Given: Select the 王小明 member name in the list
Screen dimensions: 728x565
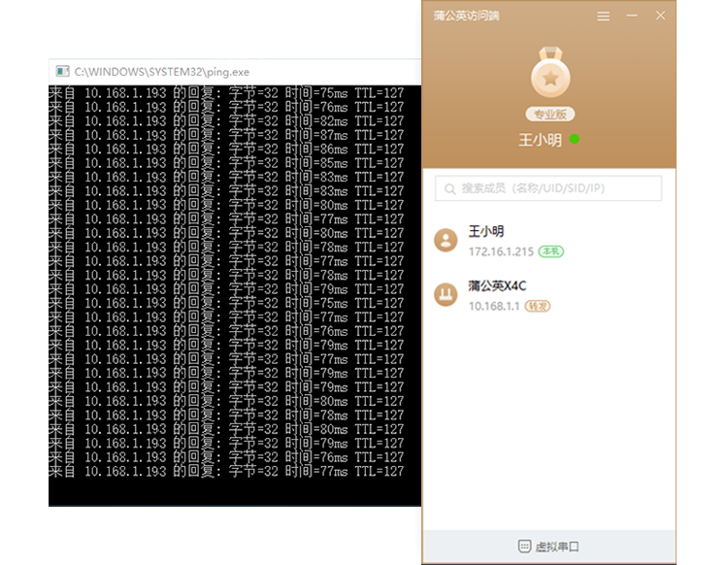Looking at the screenshot, I should pyautogui.click(x=486, y=231).
